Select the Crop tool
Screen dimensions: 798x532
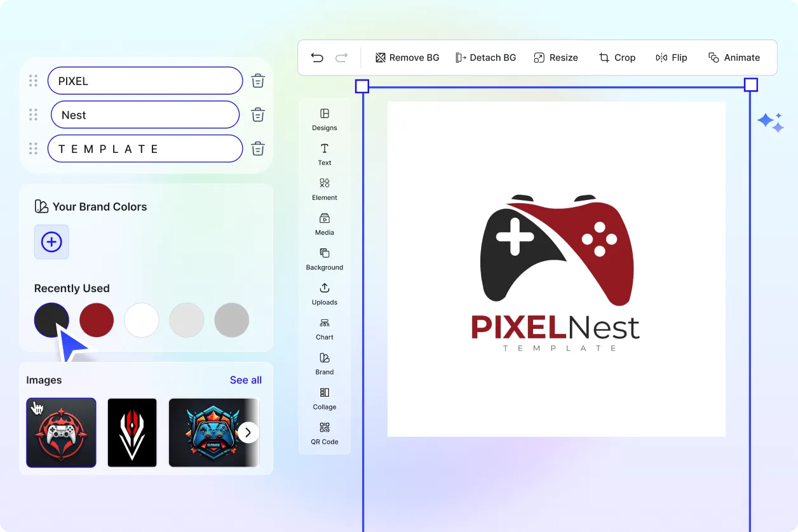click(617, 58)
